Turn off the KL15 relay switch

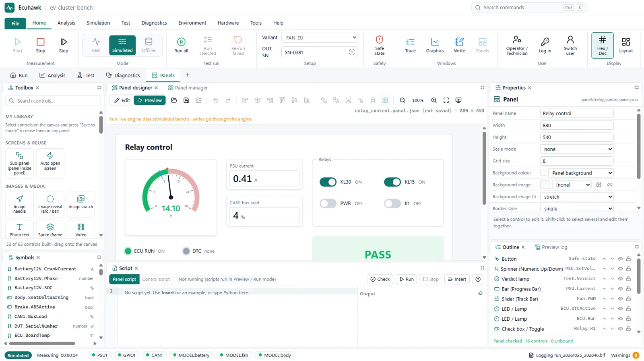392,182
